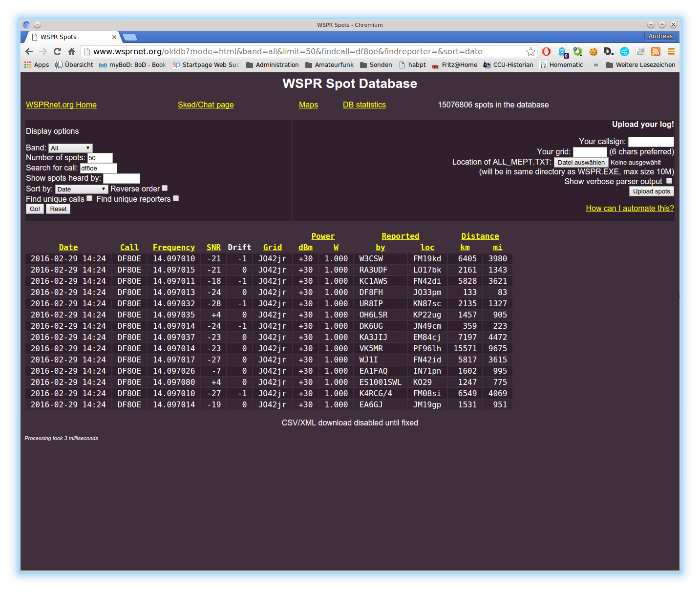Open the habpt bookmark
700x592 pixels.
point(413,65)
